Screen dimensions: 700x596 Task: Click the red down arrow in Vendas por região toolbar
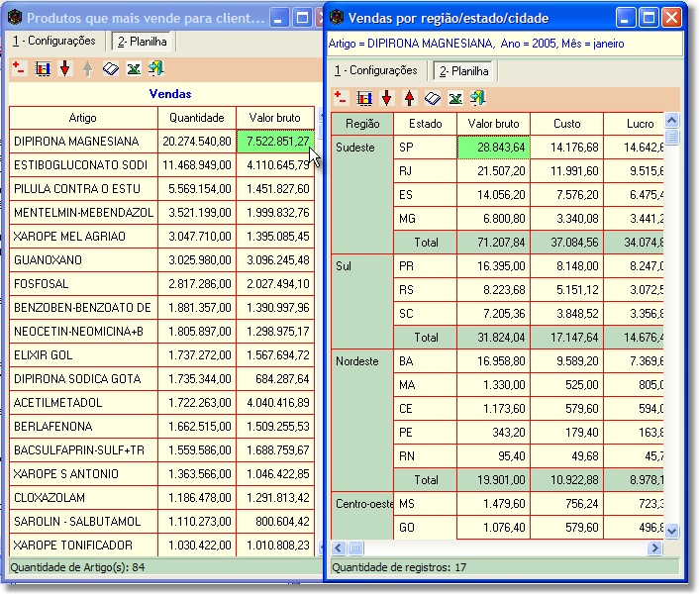tap(387, 98)
